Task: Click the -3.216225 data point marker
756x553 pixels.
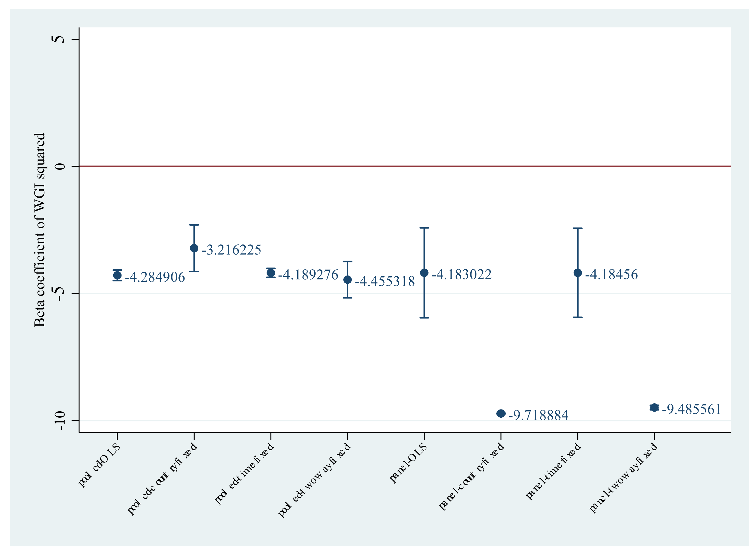Action: [194, 248]
